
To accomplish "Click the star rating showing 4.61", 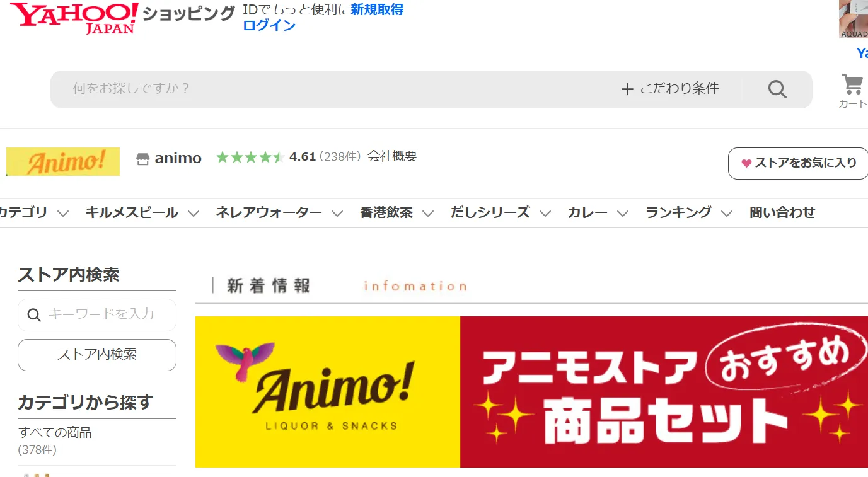I will (250, 157).
